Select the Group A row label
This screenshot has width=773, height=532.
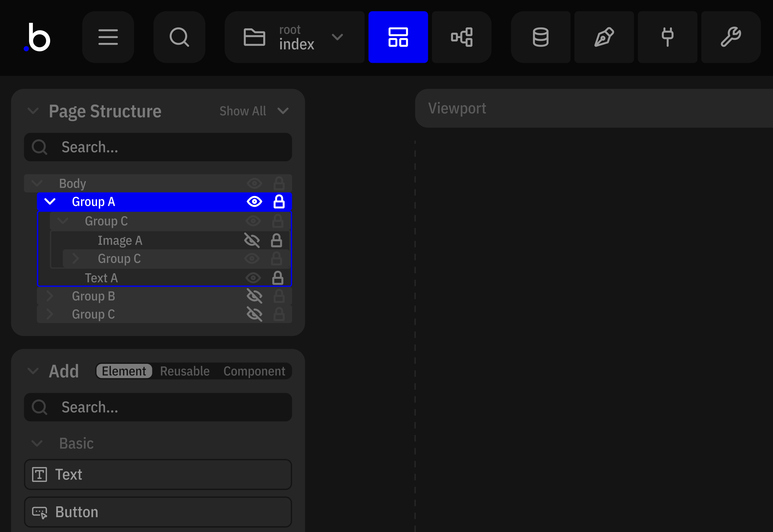(x=93, y=202)
